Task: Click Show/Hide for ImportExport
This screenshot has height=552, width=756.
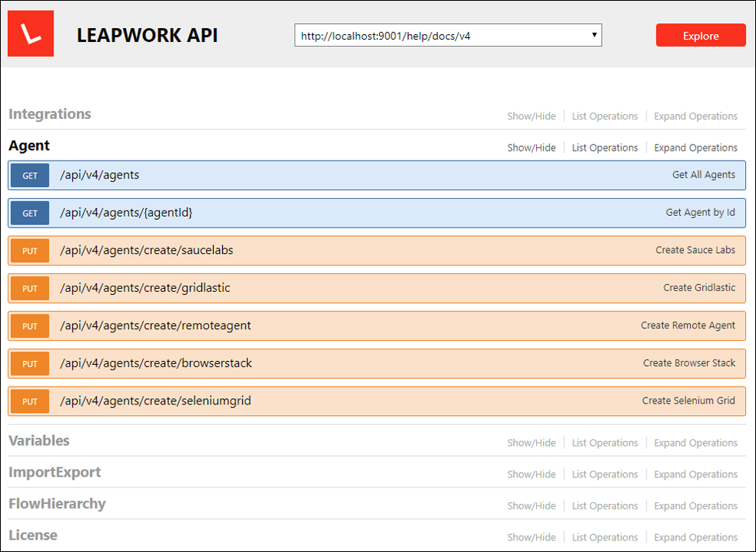Action: tap(531, 474)
